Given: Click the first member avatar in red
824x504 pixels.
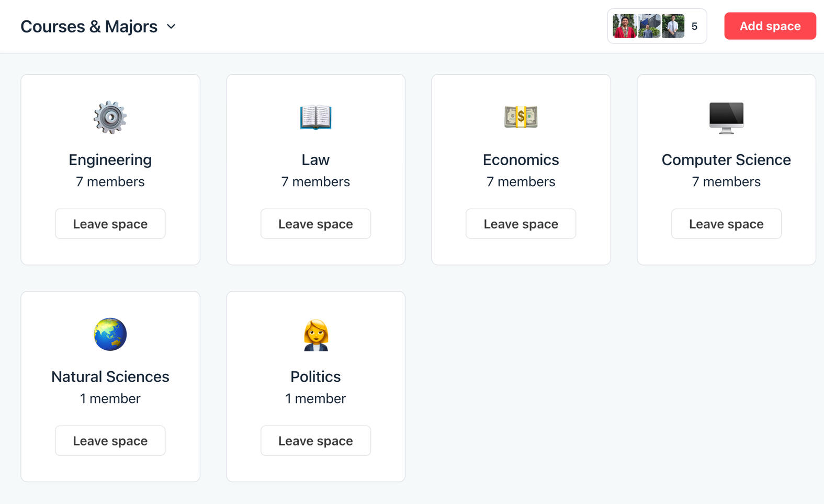Looking at the screenshot, I should [x=624, y=26].
